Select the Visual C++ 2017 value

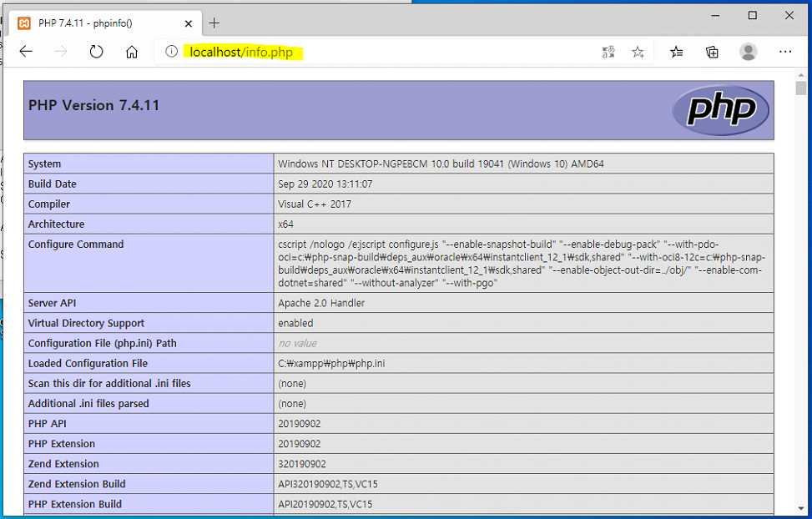(x=315, y=204)
